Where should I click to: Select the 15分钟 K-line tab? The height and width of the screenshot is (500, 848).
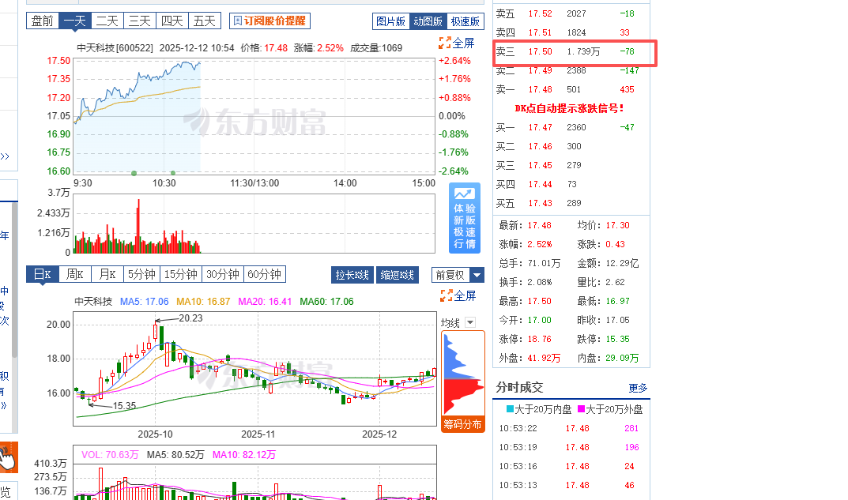[181, 274]
